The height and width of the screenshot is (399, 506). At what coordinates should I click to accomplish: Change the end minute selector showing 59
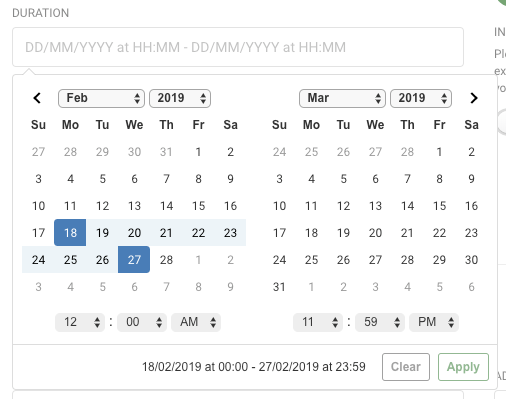coord(380,322)
